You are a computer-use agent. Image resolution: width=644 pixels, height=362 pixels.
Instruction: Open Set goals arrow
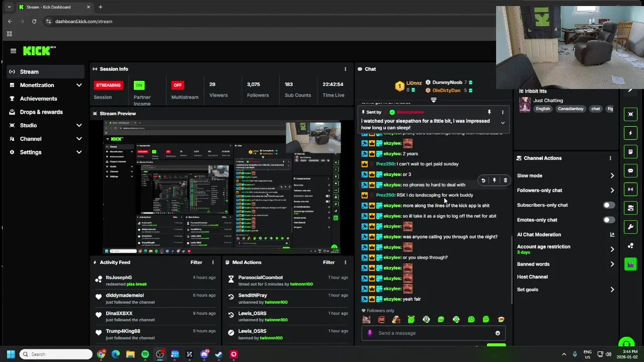pyautogui.click(x=612, y=290)
